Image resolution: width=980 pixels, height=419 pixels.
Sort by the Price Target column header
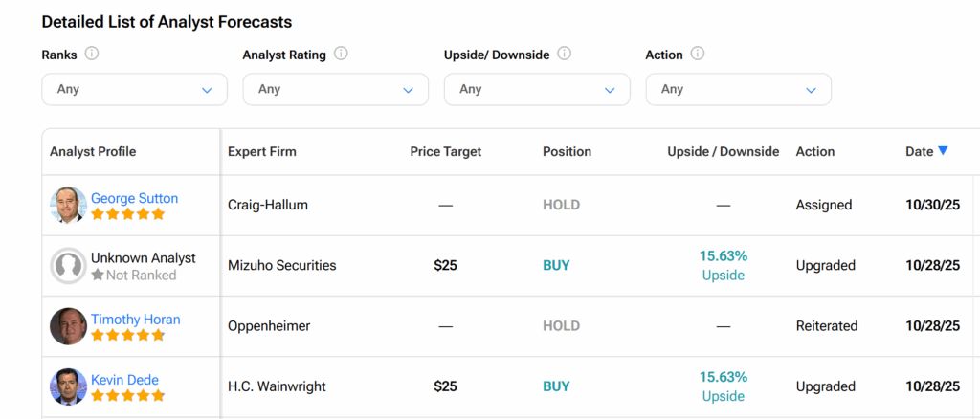445,151
